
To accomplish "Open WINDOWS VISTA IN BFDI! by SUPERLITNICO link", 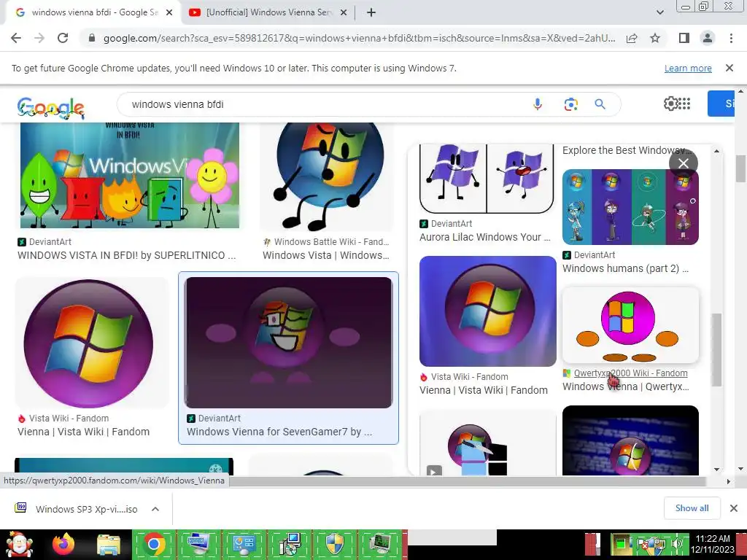I will (127, 255).
